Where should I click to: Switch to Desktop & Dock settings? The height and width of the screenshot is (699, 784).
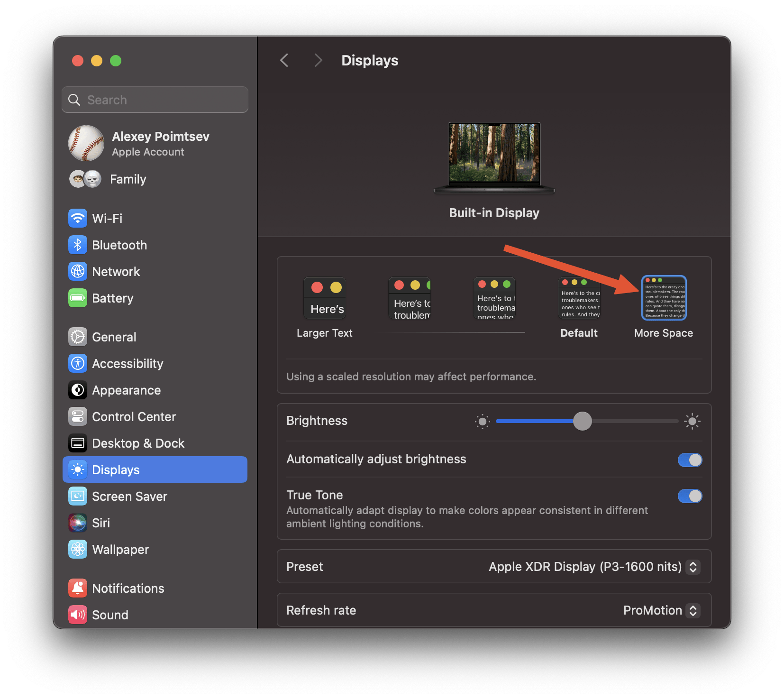coord(138,443)
